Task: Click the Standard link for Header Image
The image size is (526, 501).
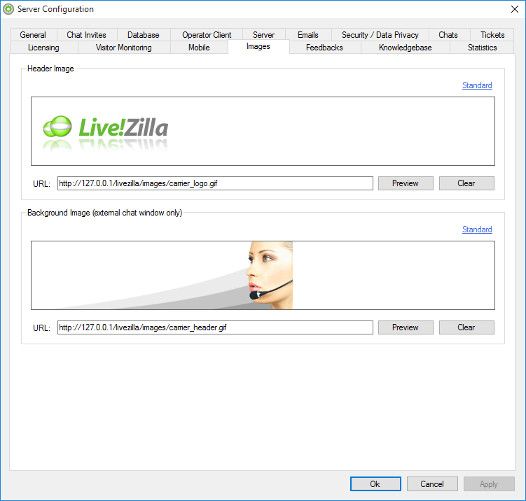Action: (477, 85)
